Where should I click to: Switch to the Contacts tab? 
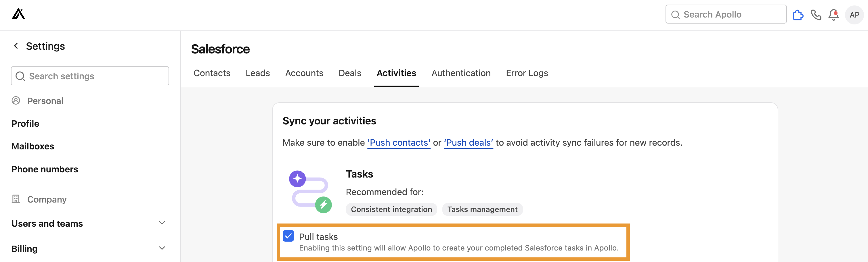[212, 73]
